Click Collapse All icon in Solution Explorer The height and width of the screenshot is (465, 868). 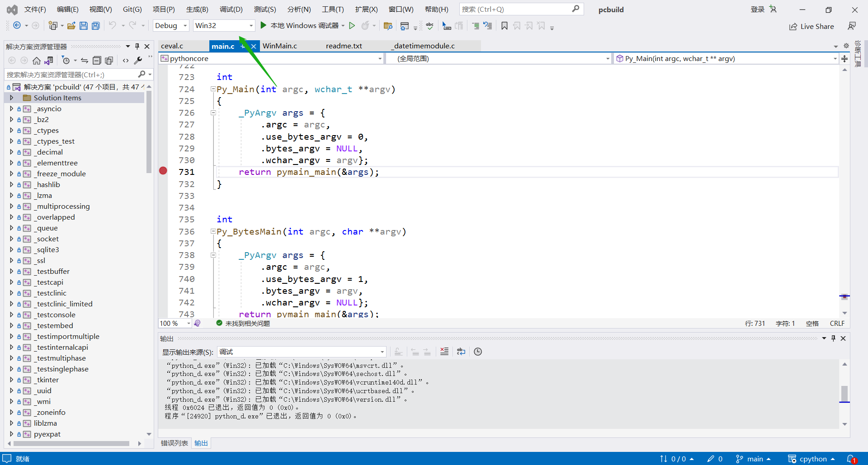(x=97, y=61)
